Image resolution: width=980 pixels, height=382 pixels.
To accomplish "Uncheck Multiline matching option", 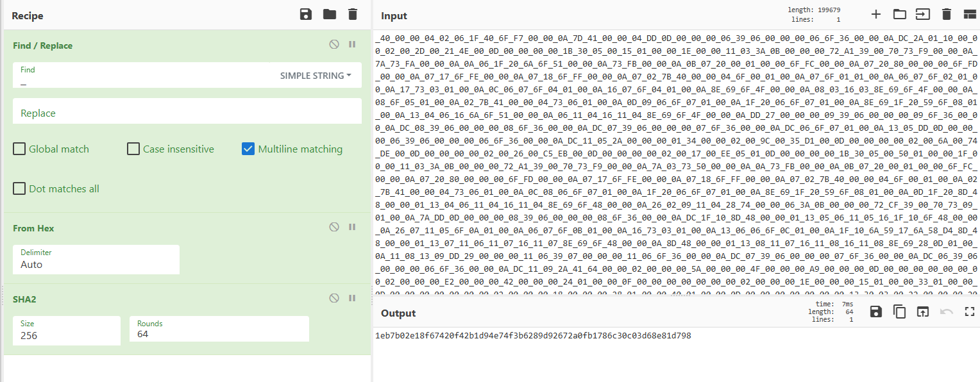I will tap(248, 149).
